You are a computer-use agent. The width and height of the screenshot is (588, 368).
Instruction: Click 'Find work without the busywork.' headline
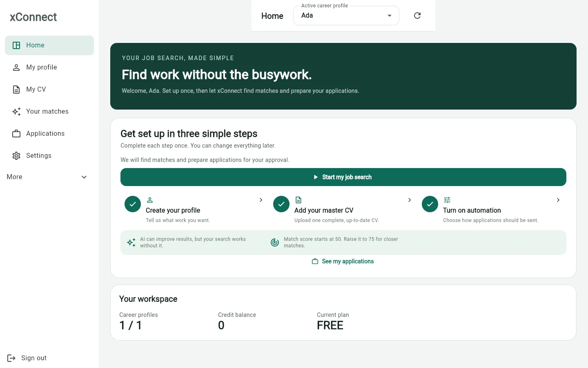[217, 75]
